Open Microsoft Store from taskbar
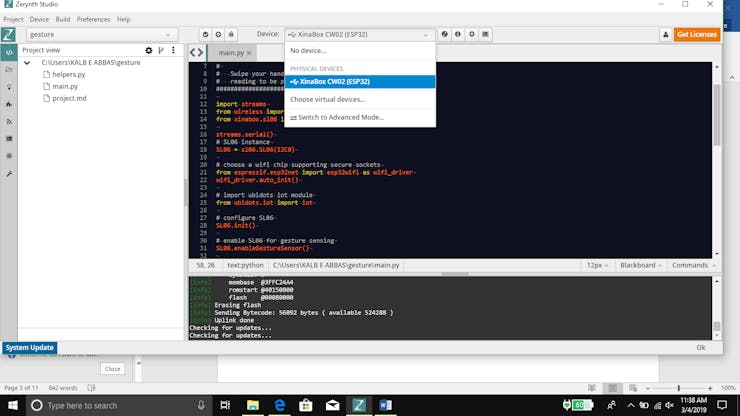Image resolution: width=740 pixels, height=416 pixels. click(306, 405)
